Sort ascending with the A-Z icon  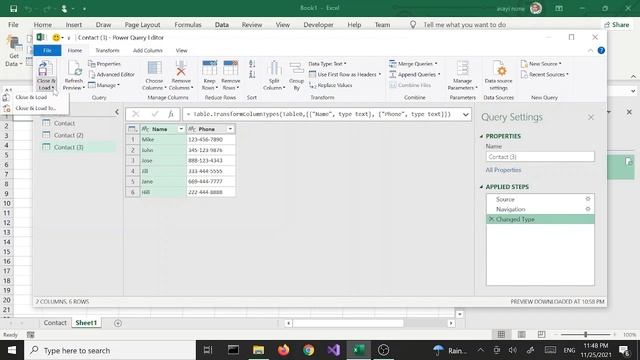pos(252,64)
